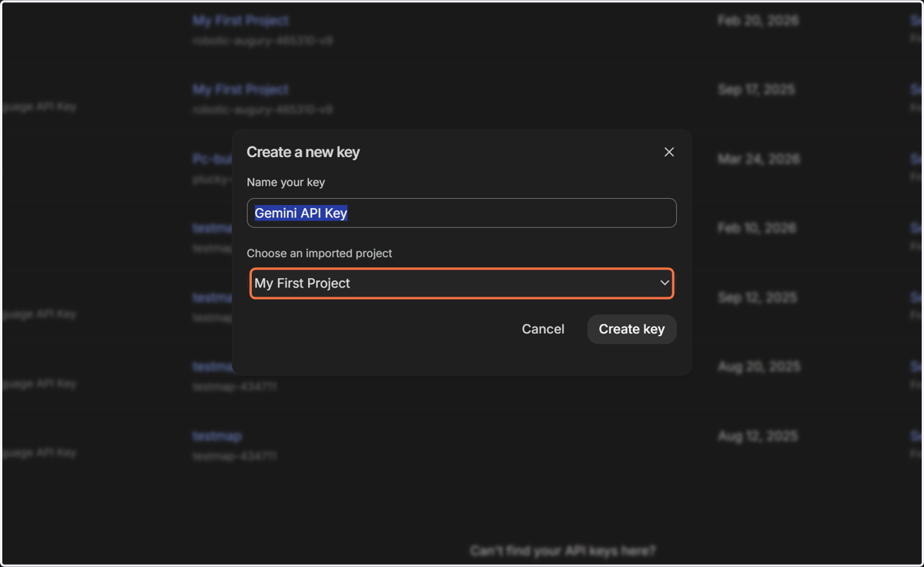924x567 pixels.
Task: Close the Create a new key dialog
Action: [669, 152]
